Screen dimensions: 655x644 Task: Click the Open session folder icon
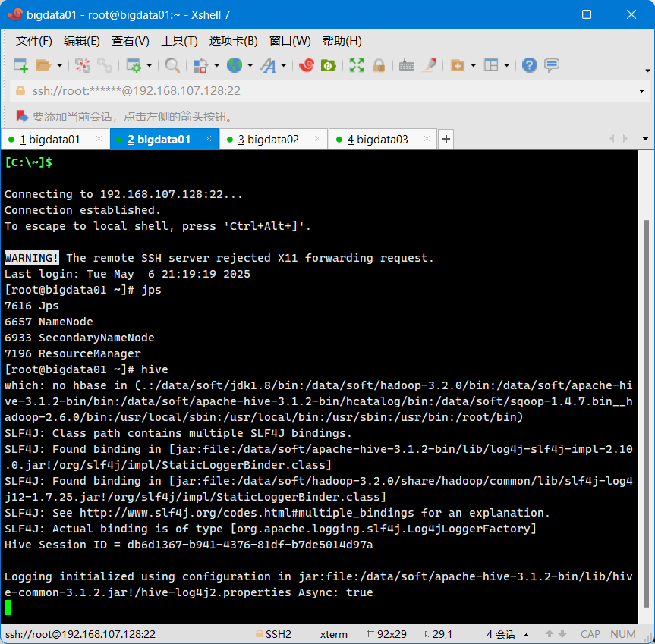pyautogui.click(x=43, y=65)
